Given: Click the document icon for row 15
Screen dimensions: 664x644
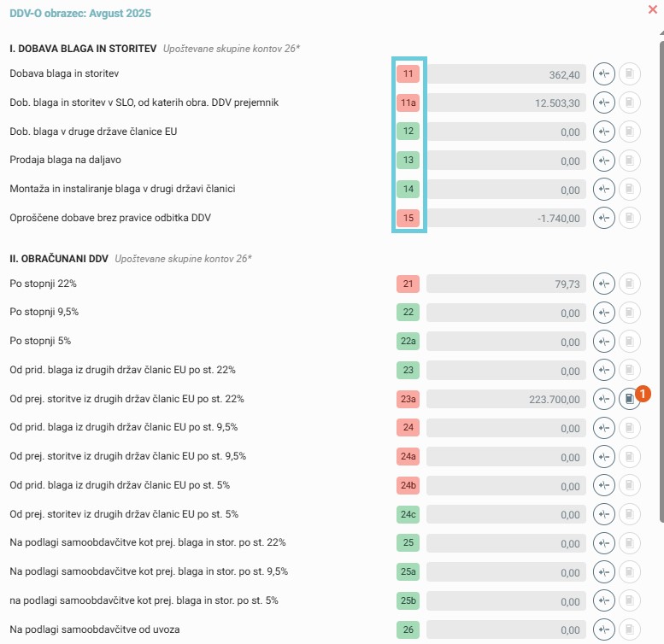Looking at the screenshot, I should click(629, 218).
